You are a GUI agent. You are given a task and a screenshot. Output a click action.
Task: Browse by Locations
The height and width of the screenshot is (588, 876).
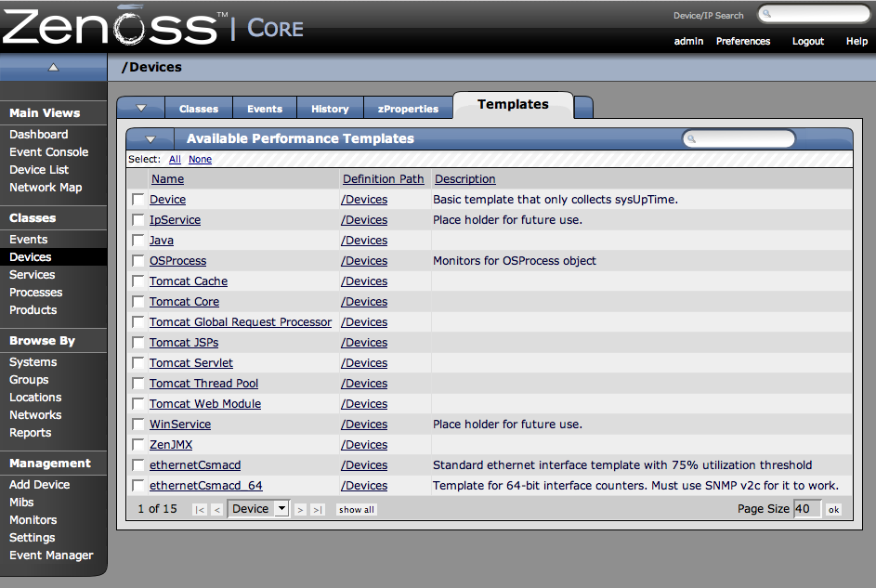pos(35,398)
